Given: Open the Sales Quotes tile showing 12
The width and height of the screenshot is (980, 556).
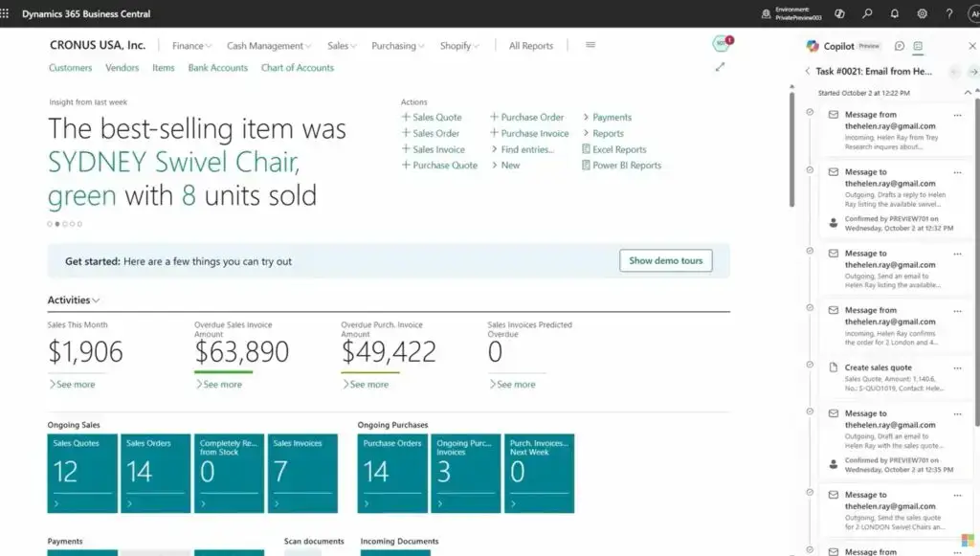Looking at the screenshot, I should pyautogui.click(x=82, y=473).
